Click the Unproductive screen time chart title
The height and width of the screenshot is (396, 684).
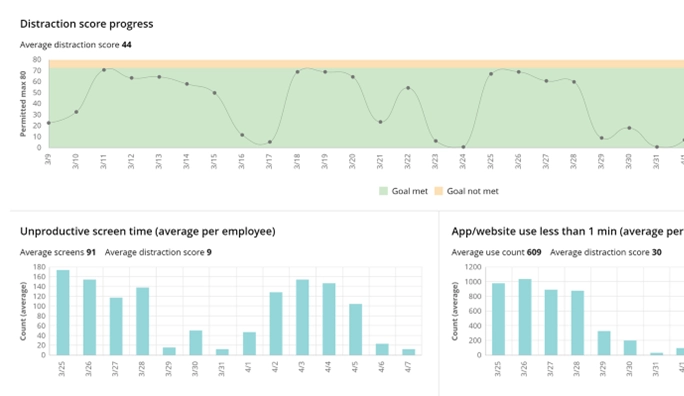coord(148,231)
